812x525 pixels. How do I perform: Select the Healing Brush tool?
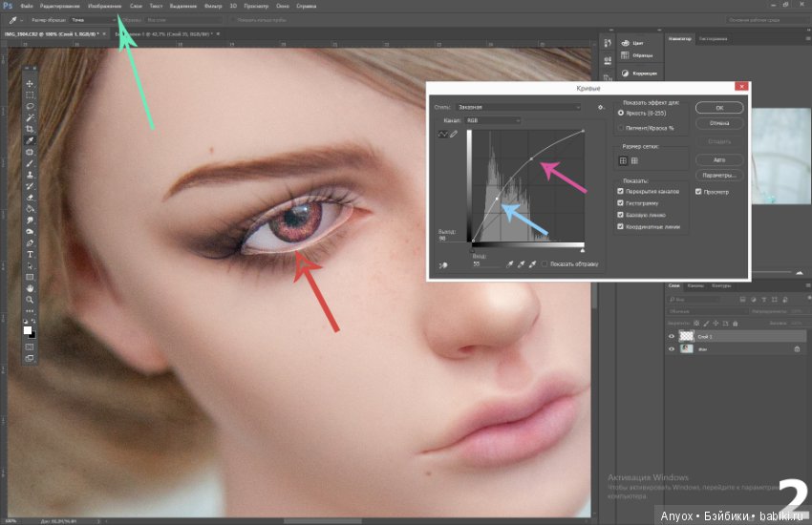click(x=30, y=152)
